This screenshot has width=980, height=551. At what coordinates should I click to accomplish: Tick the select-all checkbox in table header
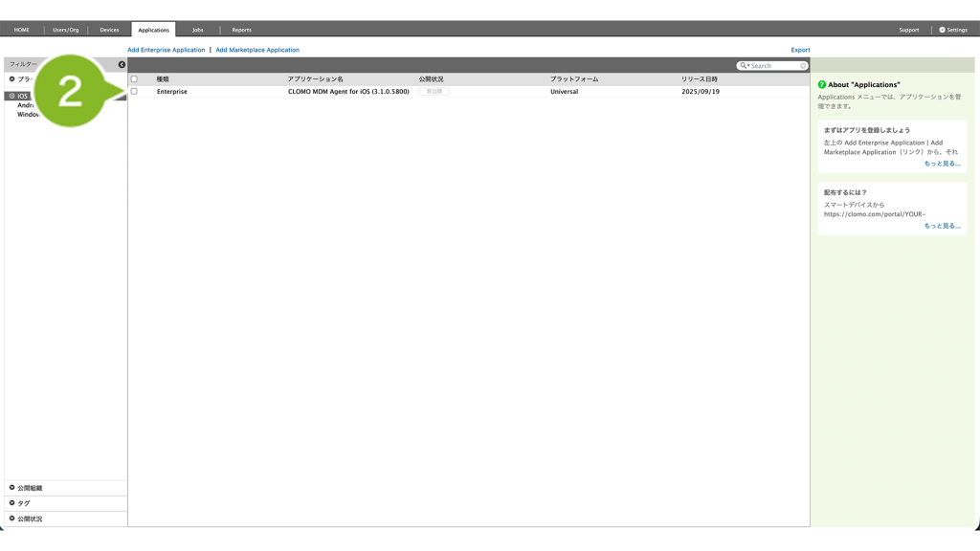(134, 79)
